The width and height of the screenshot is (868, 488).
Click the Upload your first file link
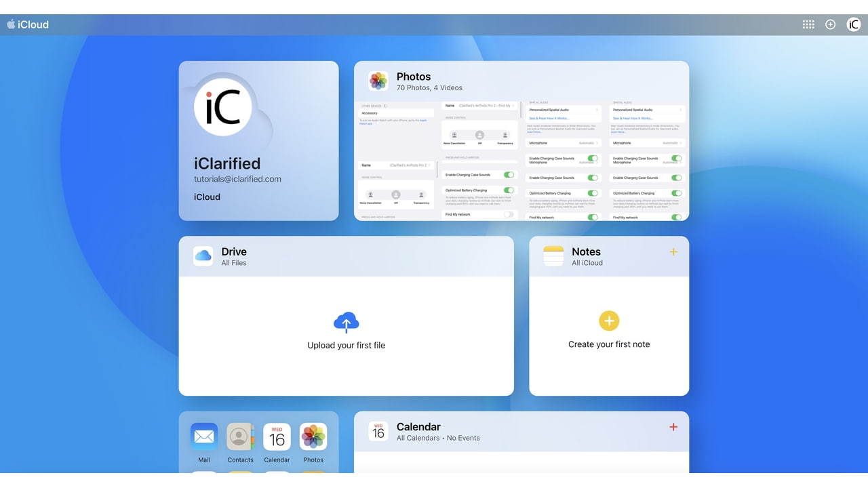point(346,344)
